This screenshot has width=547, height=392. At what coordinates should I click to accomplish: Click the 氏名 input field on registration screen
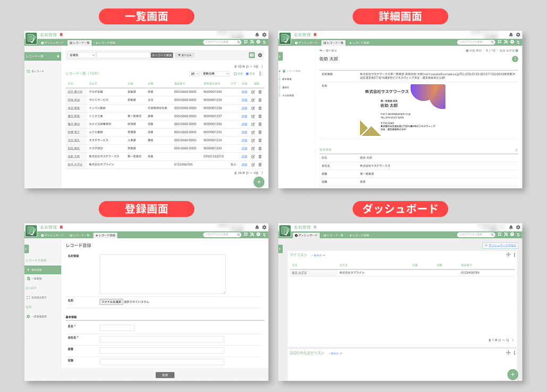click(117, 328)
